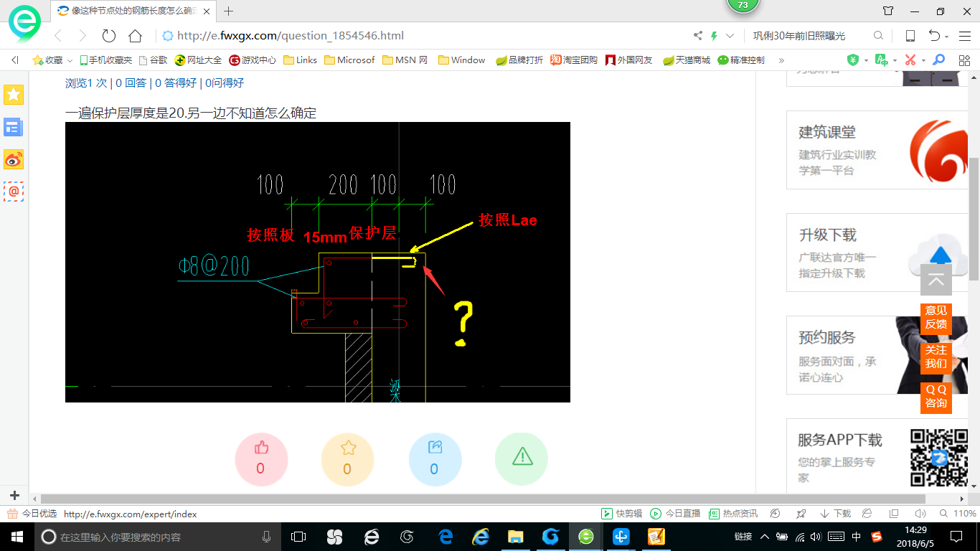Click the 0 回答 link
This screenshot has height=551, width=980.
coord(130,83)
